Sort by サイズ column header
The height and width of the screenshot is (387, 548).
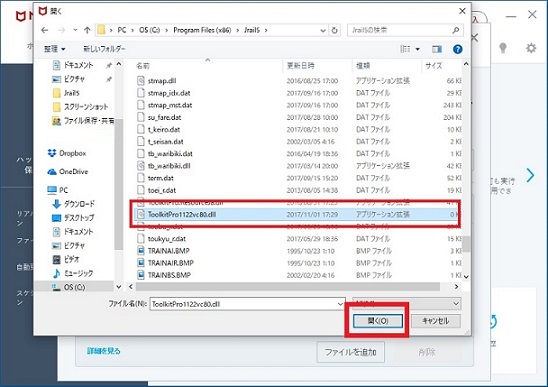click(x=434, y=66)
